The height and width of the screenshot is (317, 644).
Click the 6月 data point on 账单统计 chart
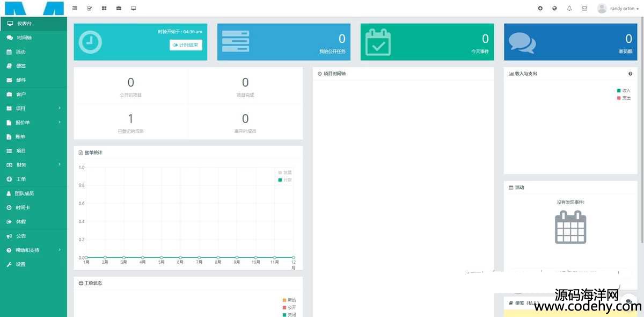(180, 257)
